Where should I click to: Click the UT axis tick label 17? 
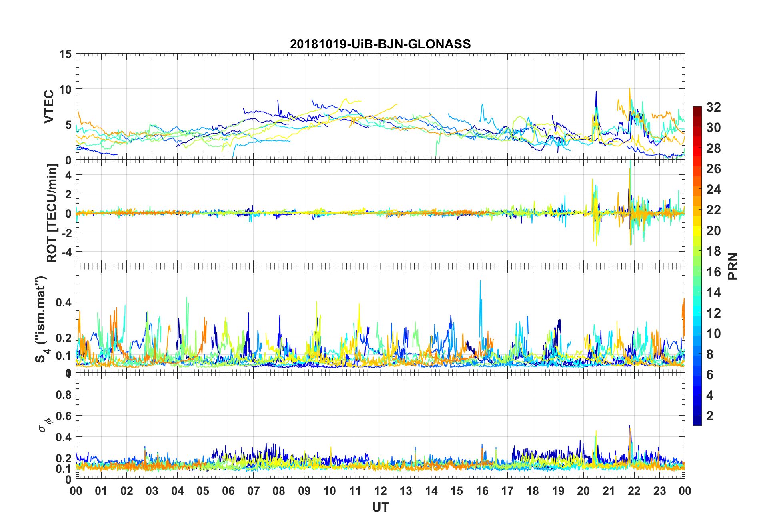(507, 491)
